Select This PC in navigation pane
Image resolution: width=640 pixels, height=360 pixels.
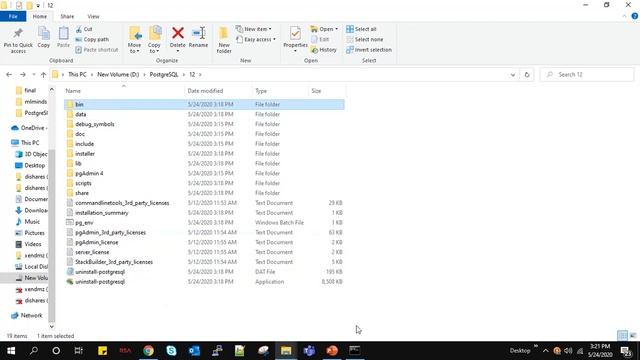[x=25, y=142]
